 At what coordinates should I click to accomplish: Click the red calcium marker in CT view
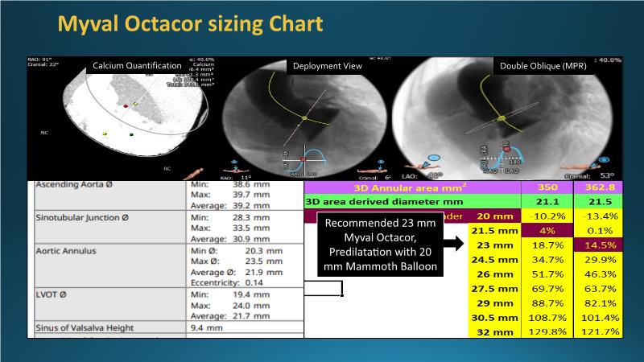click(126, 105)
